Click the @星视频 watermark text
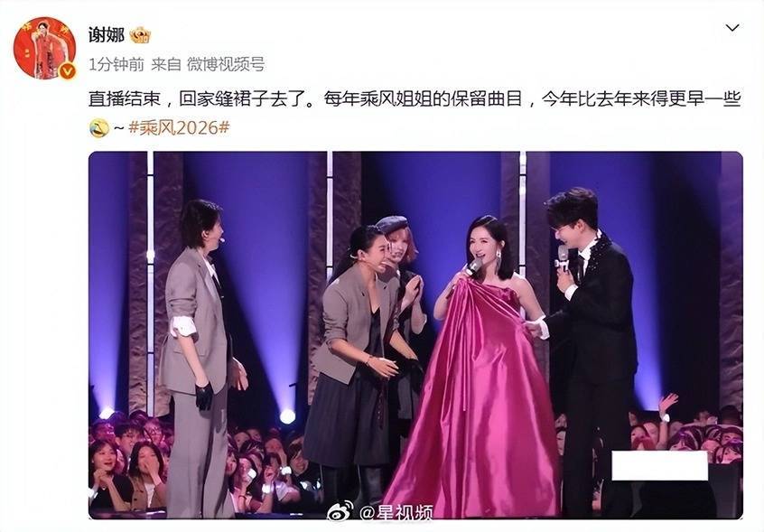Viewport: 764px width, 532px height. tap(396, 512)
